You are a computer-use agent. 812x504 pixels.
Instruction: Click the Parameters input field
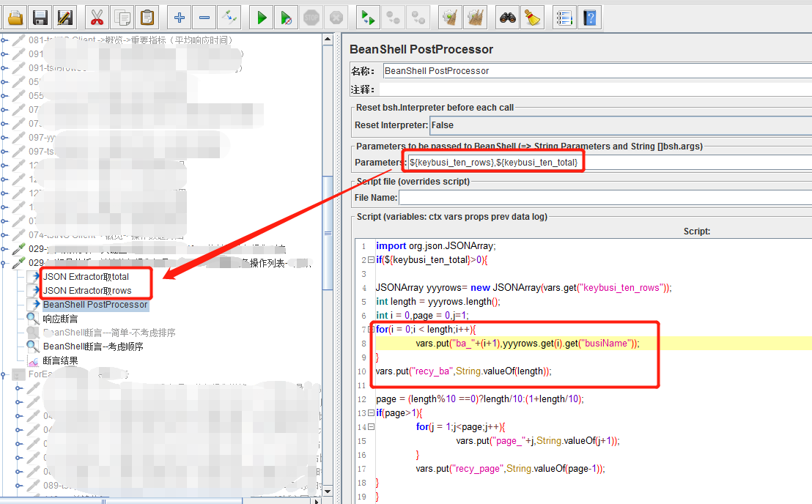coord(610,163)
